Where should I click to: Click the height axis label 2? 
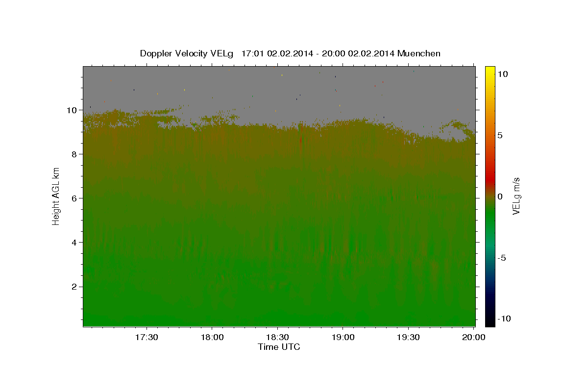[74, 286]
